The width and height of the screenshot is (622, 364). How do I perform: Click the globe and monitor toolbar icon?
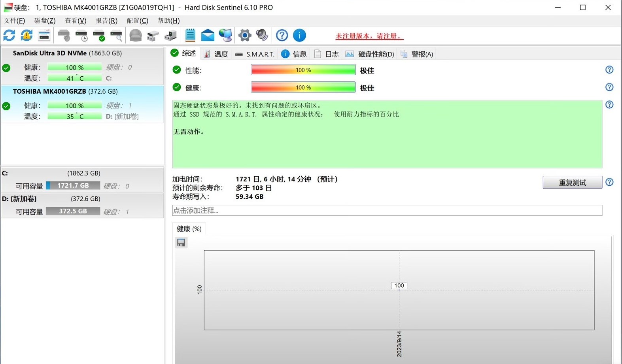pos(225,36)
